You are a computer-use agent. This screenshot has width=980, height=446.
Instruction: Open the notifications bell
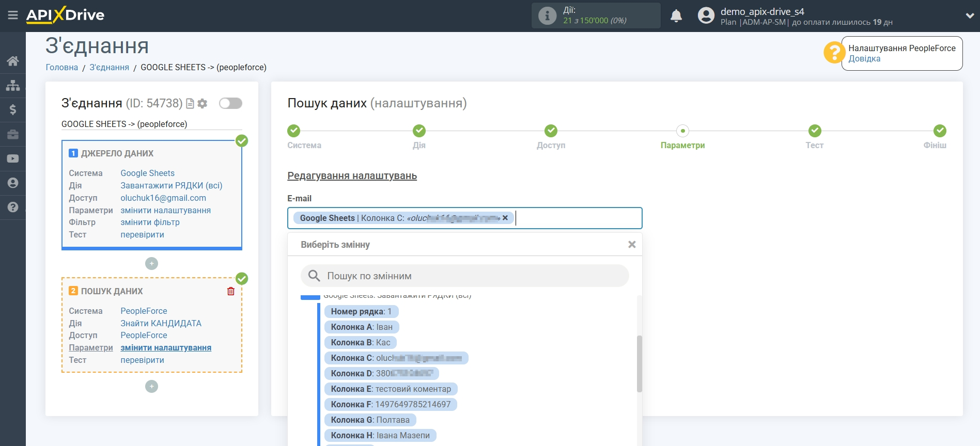(x=676, y=16)
